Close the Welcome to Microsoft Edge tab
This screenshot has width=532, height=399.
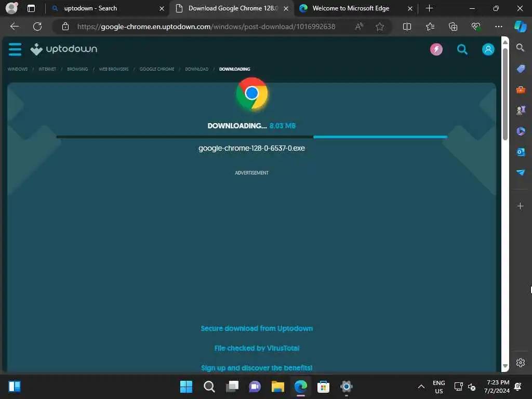(410, 8)
